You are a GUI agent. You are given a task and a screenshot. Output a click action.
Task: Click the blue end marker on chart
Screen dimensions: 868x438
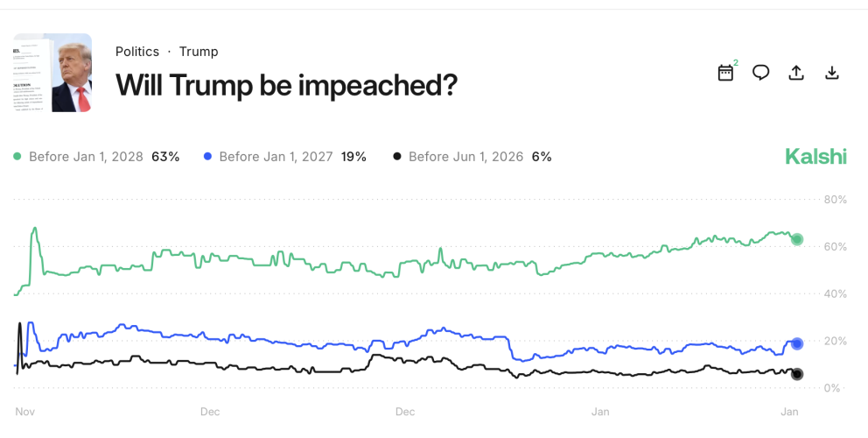point(796,343)
